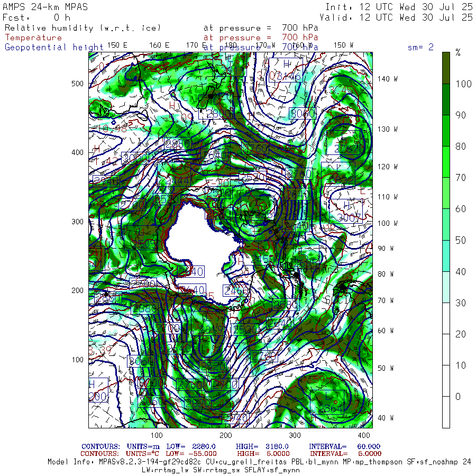Click the boxed "2460" contour label
Screen dimensions: 476x476
pyautogui.click(x=236, y=291)
